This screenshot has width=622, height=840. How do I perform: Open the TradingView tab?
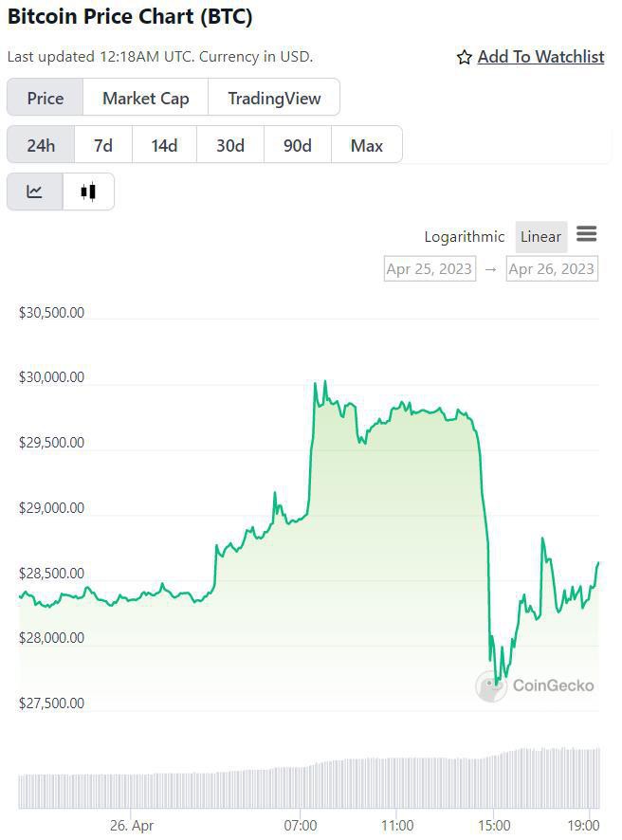273,98
